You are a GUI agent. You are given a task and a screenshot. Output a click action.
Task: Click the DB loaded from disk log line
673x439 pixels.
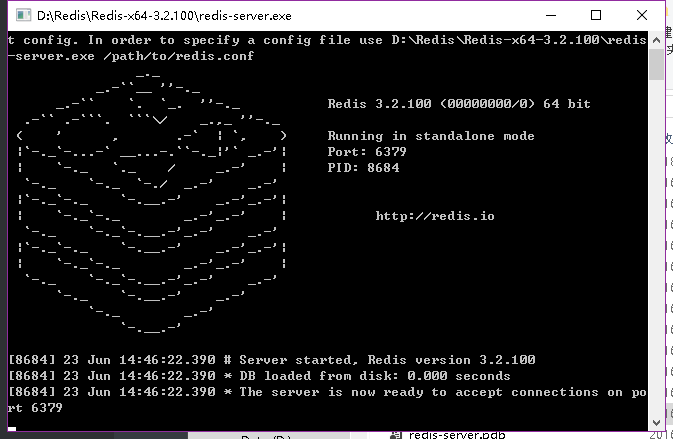point(260,376)
